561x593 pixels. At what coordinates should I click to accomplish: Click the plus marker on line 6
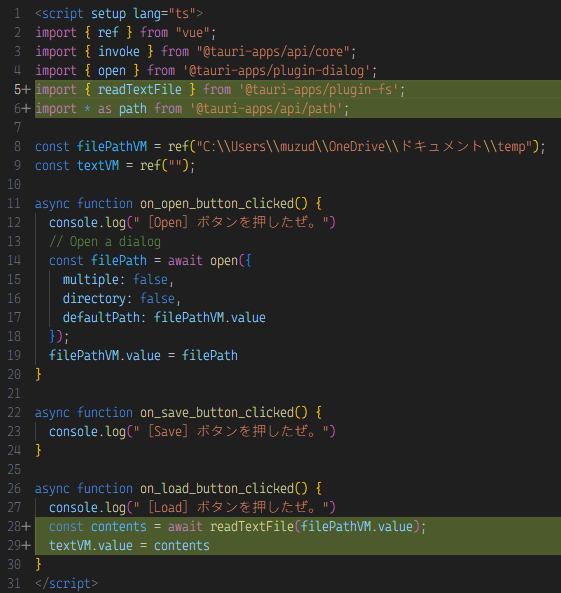[x=26, y=109]
